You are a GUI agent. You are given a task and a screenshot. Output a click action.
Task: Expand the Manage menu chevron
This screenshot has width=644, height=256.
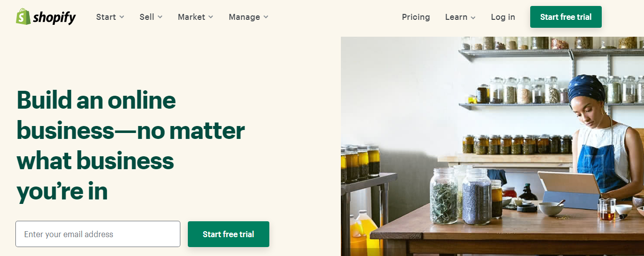tap(266, 17)
